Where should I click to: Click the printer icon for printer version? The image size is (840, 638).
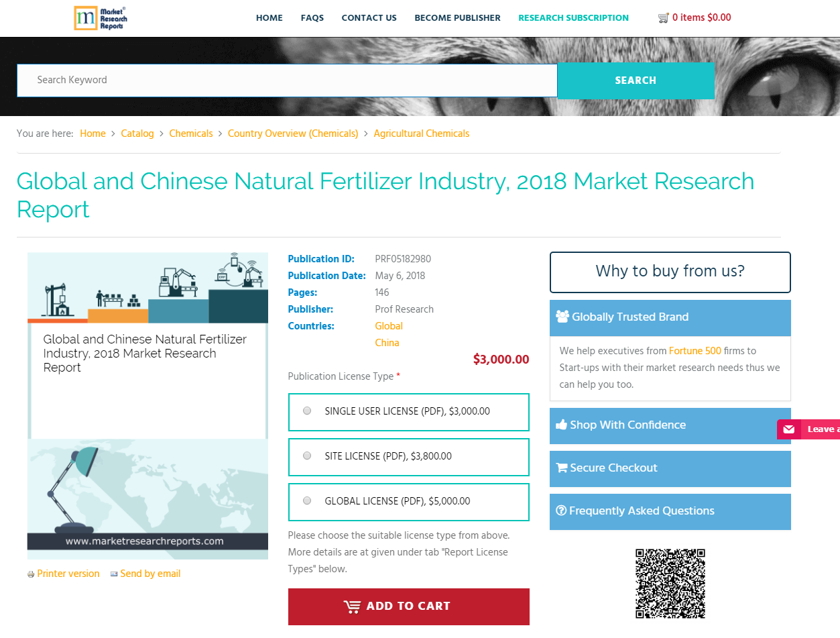(31, 574)
